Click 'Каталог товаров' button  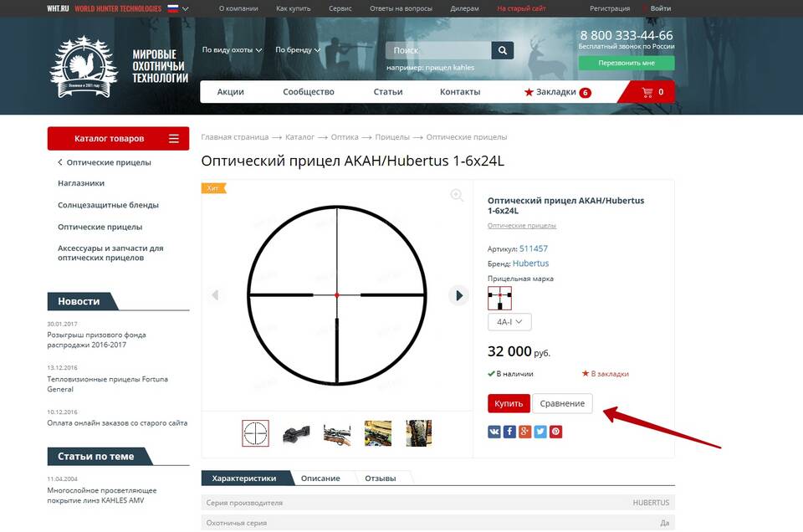pos(118,138)
